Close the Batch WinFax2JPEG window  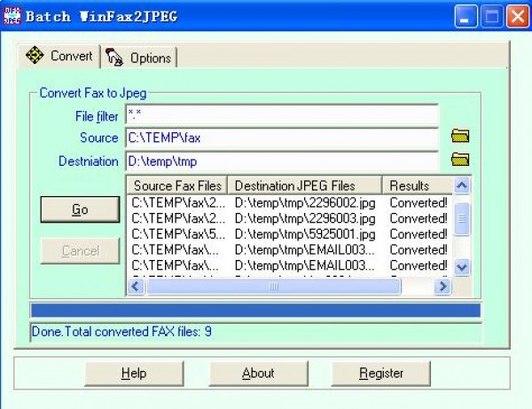click(x=518, y=16)
